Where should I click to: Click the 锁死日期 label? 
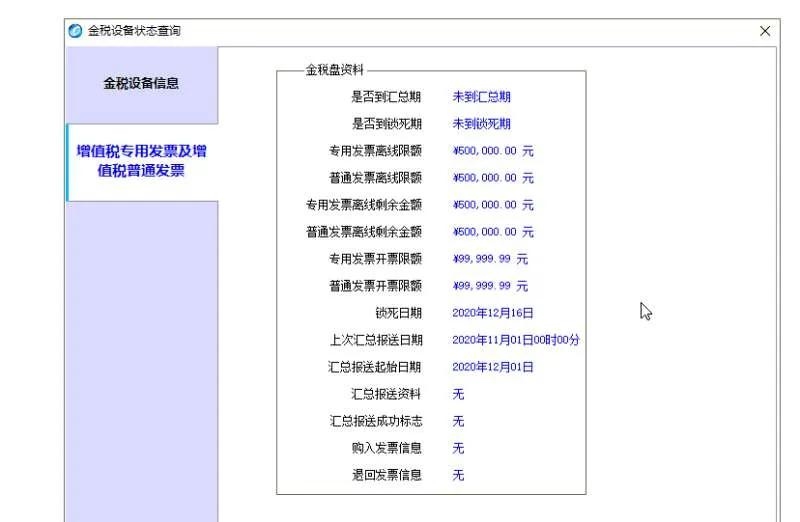pos(398,313)
